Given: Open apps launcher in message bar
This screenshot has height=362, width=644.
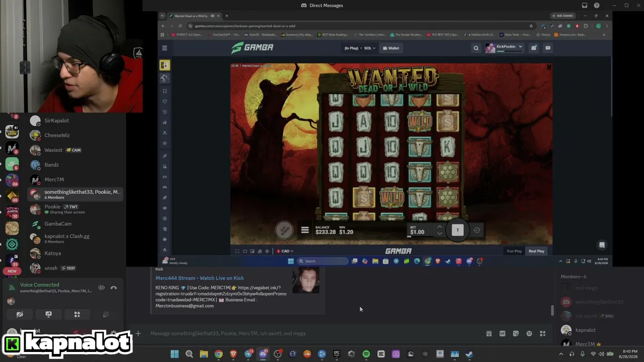Looking at the screenshot, I should (542, 333).
